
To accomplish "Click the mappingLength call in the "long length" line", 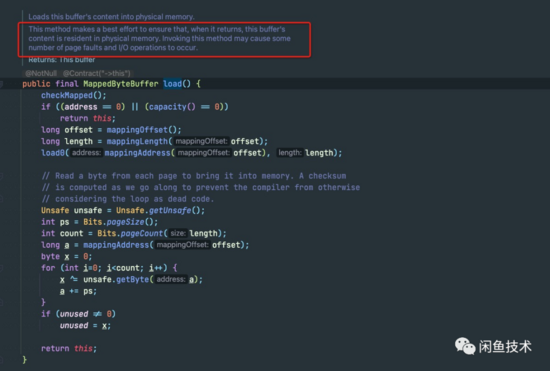I will [137, 141].
